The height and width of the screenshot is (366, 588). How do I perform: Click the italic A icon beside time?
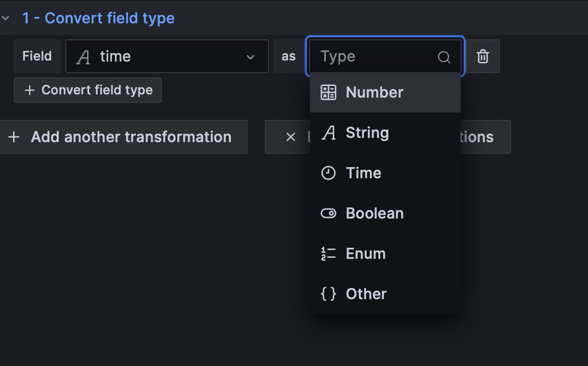tap(83, 57)
